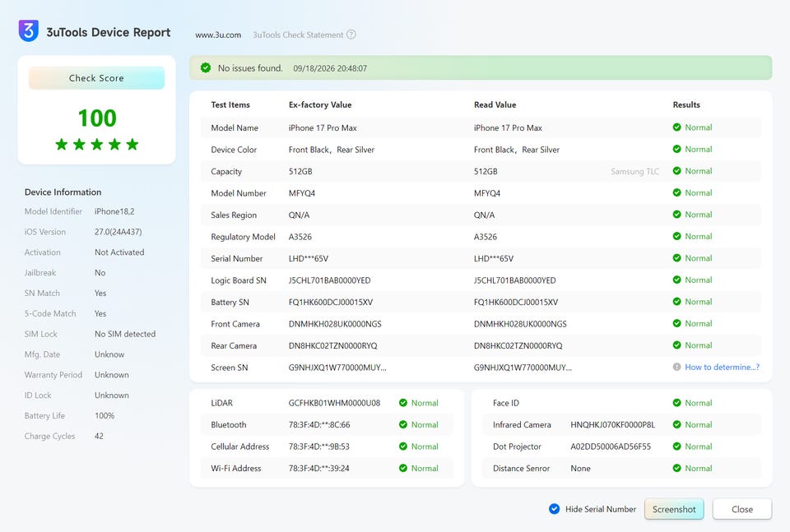This screenshot has height=532, width=790.
Task: Click the LiDAR row Normal check icon
Action: (x=403, y=403)
